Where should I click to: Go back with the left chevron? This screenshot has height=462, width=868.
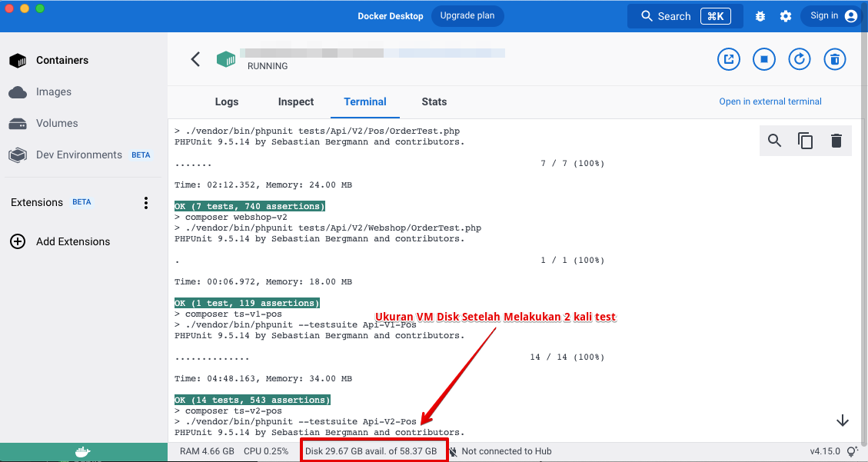(x=195, y=59)
